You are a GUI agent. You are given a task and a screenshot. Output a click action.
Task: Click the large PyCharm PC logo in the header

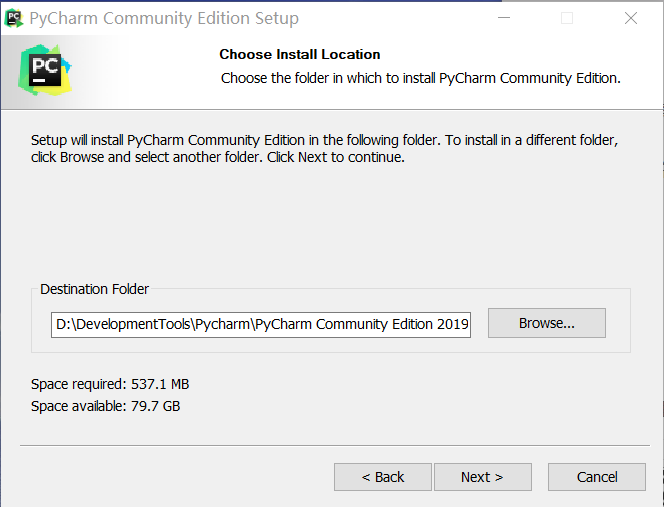coord(45,70)
